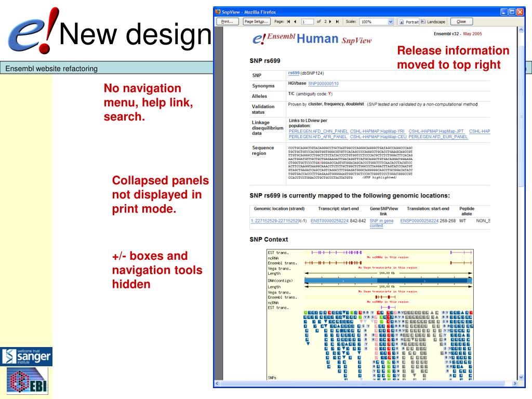
Task: Open the SNP in gene context link
Action: 381,223
